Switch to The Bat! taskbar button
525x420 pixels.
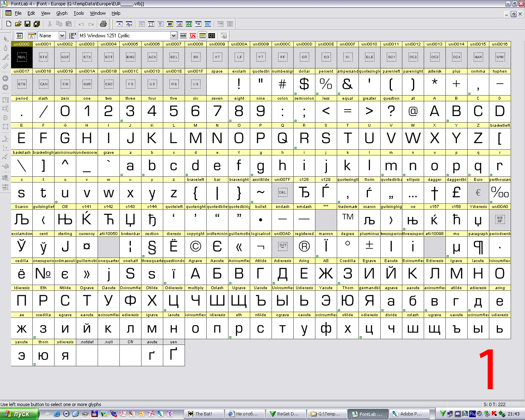(204, 414)
